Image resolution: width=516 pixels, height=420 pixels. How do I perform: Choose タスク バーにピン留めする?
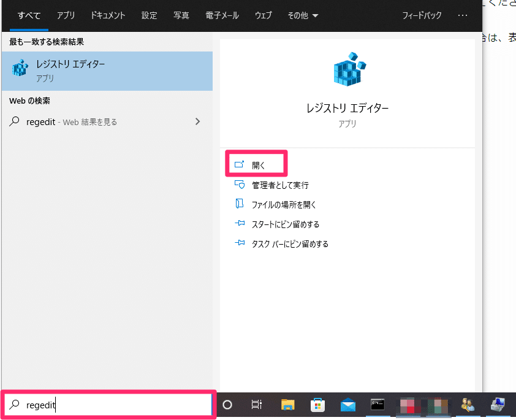point(290,244)
